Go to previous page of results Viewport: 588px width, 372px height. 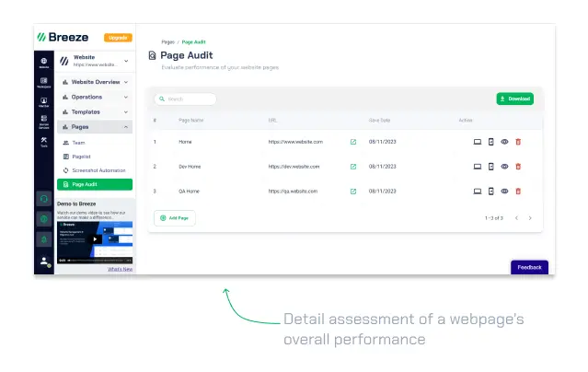click(x=516, y=218)
